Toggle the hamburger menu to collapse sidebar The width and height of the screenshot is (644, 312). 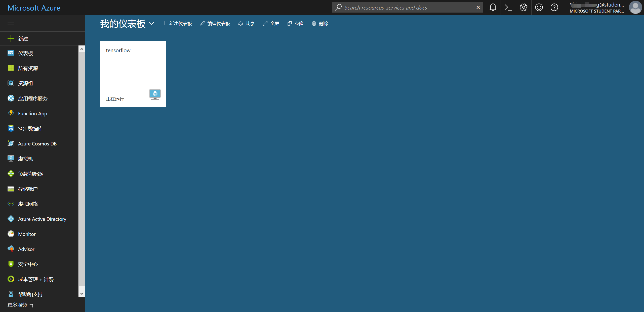11,23
